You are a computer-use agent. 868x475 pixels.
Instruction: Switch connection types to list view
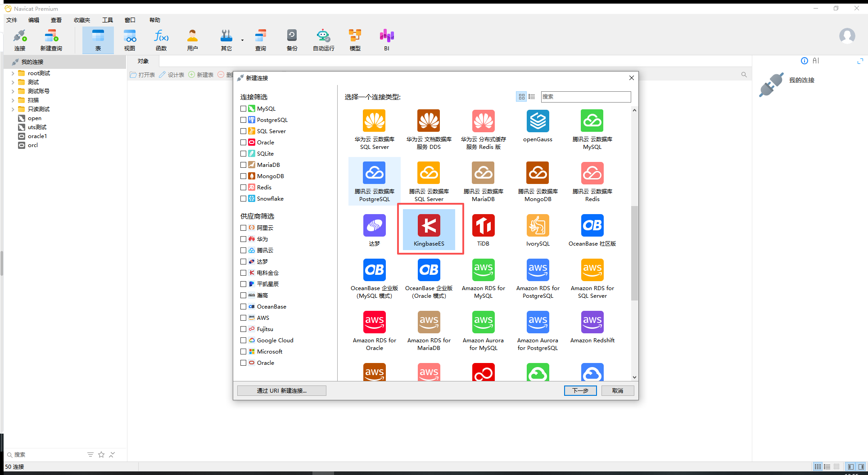tap(532, 97)
